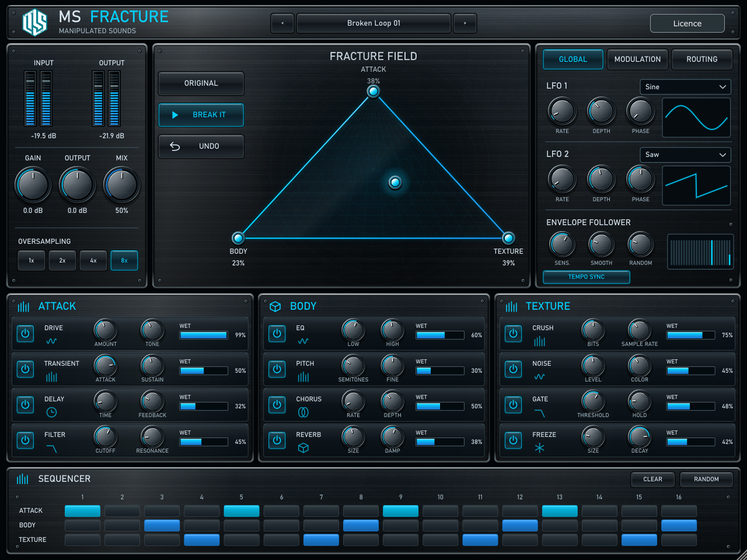Click the Licence button
The height and width of the screenshot is (560, 747).
point(687,24)
